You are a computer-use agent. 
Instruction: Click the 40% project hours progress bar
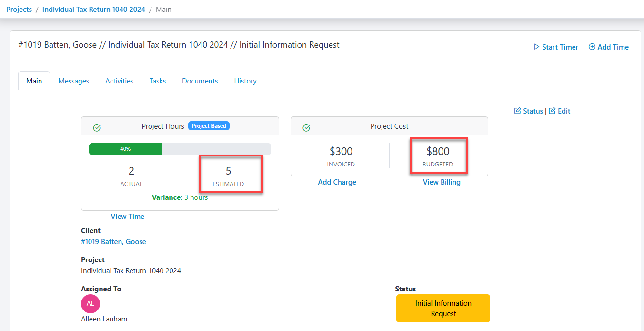coord(180,149)
